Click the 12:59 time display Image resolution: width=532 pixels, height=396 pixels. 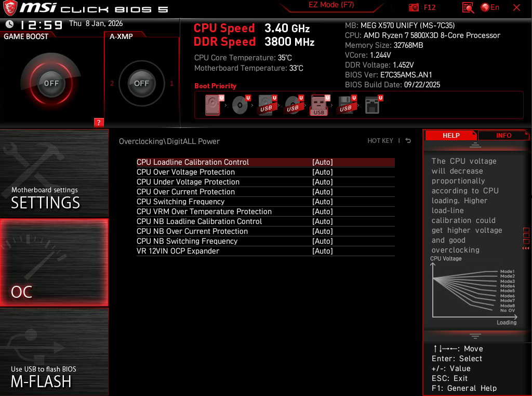click(42, 25)
